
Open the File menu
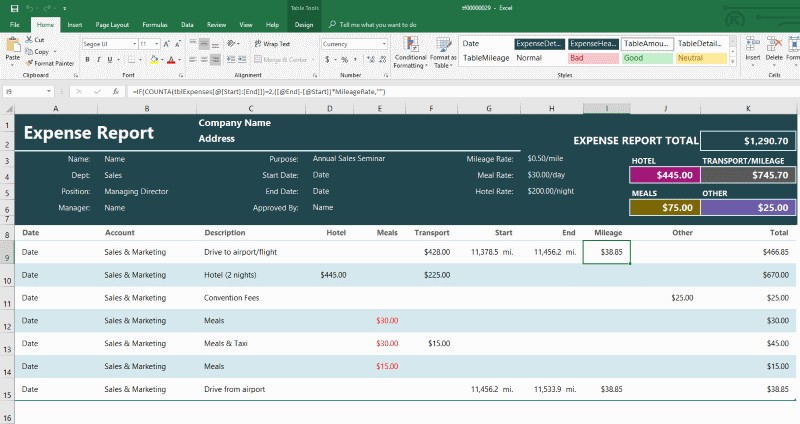tap(15, 24)
